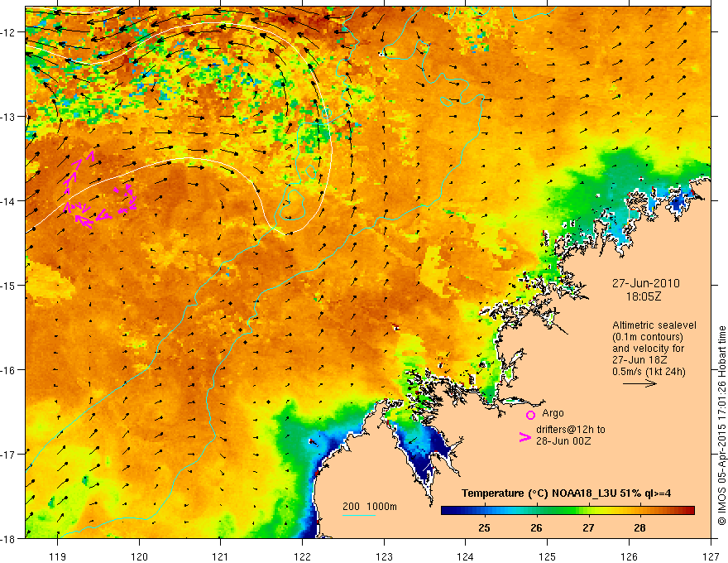Click the "28-Jun 00Z" legend text
Image resolution: width=728 pixels, height=563 pixels.
point(563,440)
